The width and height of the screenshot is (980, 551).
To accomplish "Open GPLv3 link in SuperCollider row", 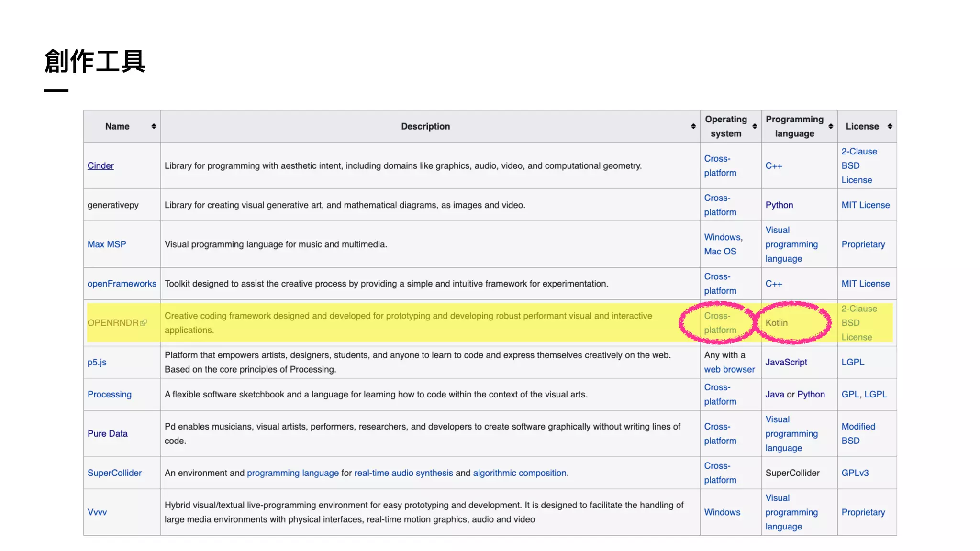I will coord(855,473).
